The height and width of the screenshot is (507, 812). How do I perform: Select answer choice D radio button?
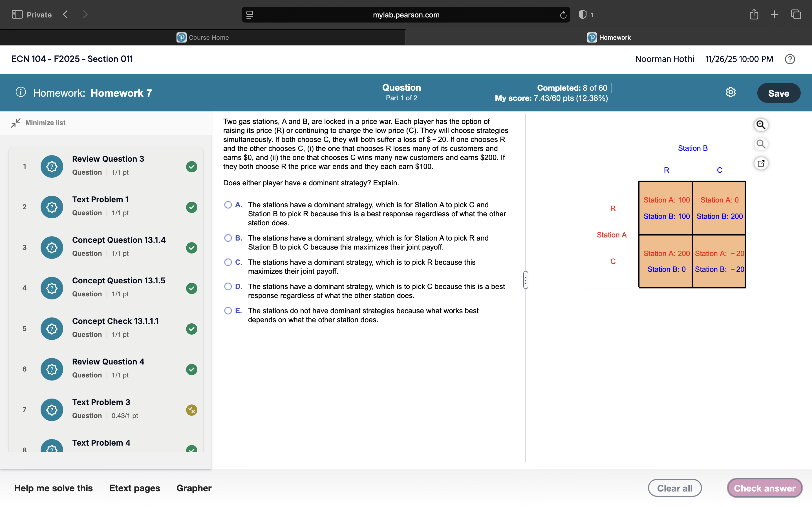(x=228, y=286)
